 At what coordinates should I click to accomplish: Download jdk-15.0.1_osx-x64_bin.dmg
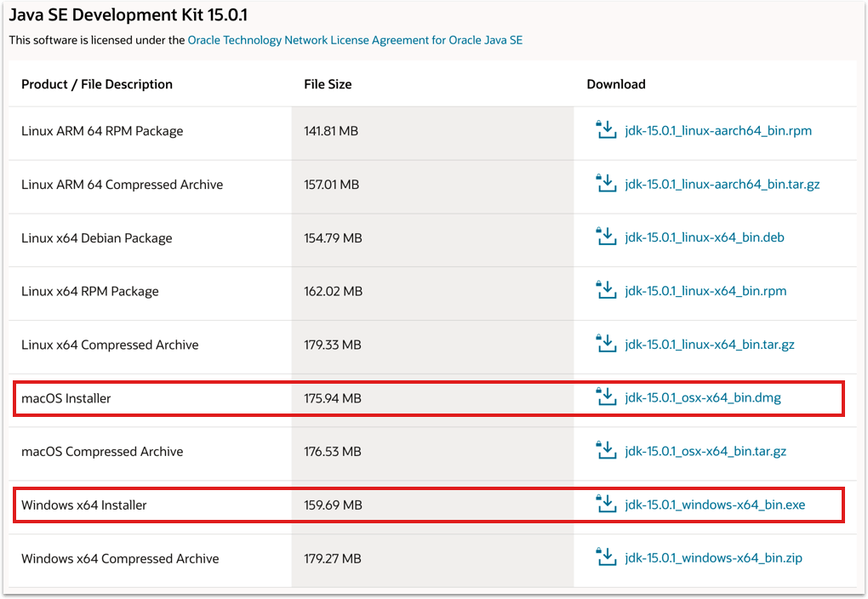click(x=703, y=398)
